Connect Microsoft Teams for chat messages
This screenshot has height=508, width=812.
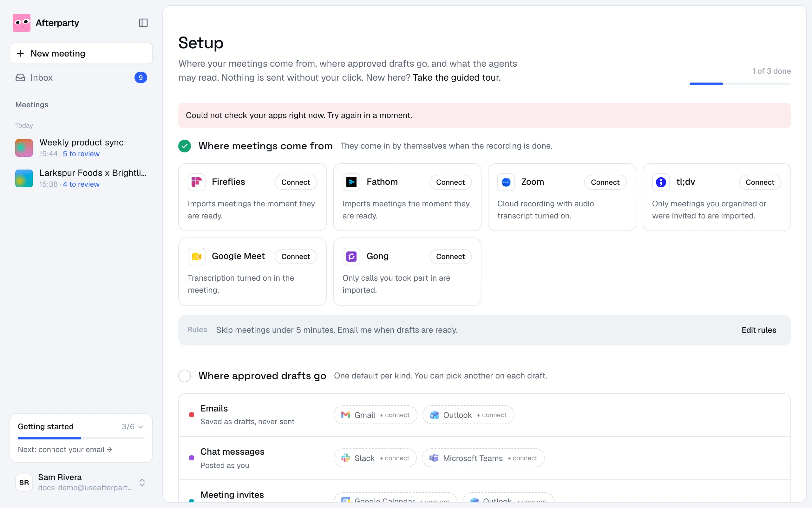(x=483, y=458)
